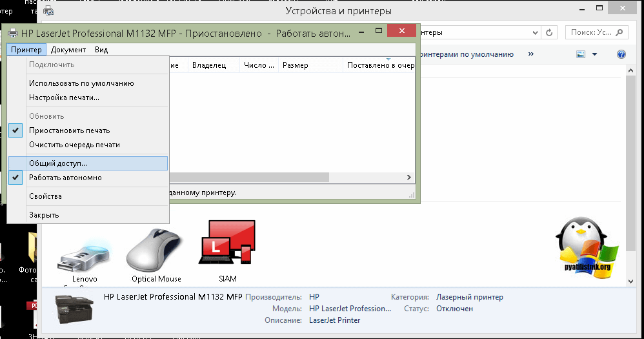Open 'Свойства' of the printer
Screen dimensions: 644x339
45,196
